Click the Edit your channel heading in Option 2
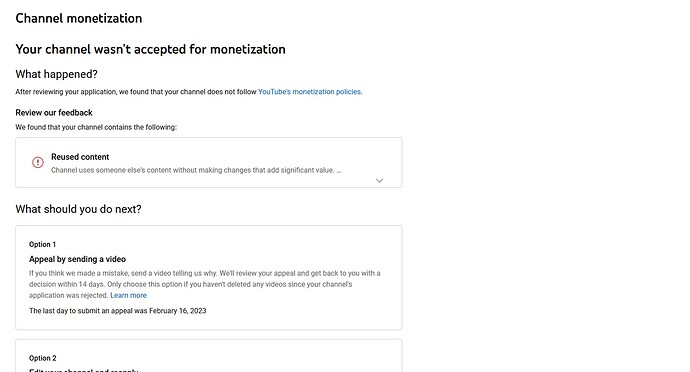 tap(84, 370)
